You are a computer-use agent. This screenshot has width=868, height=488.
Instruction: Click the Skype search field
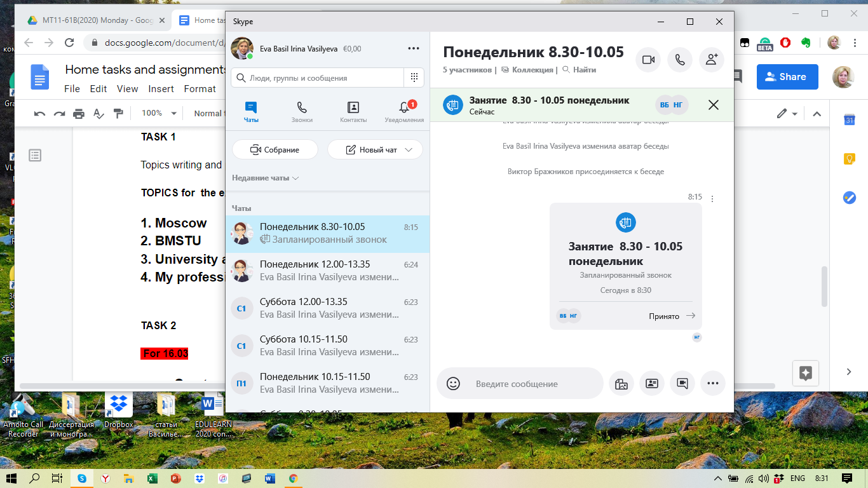point(318,78)
